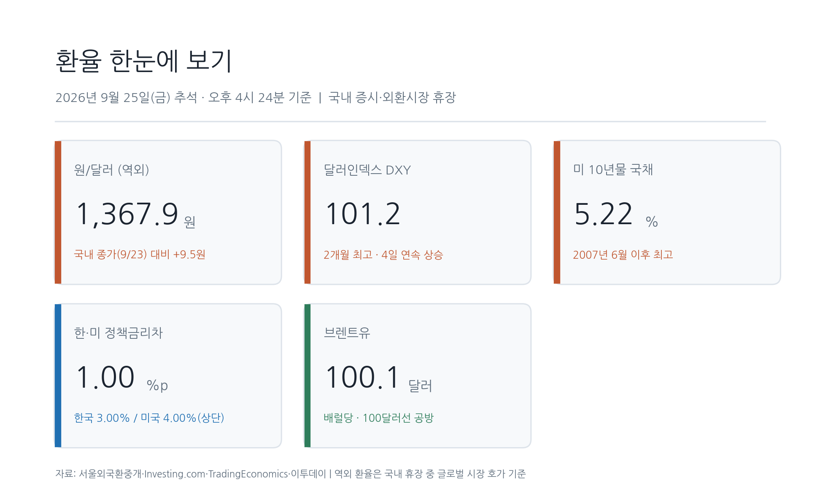Select the 원/달러 (역외) card label

(x=111, y=170)
